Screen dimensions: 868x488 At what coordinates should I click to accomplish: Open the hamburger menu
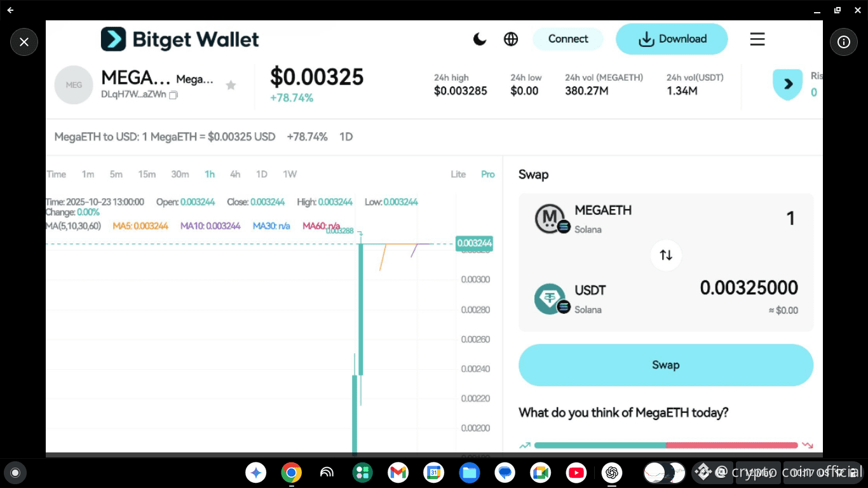(x=757, y=39)
